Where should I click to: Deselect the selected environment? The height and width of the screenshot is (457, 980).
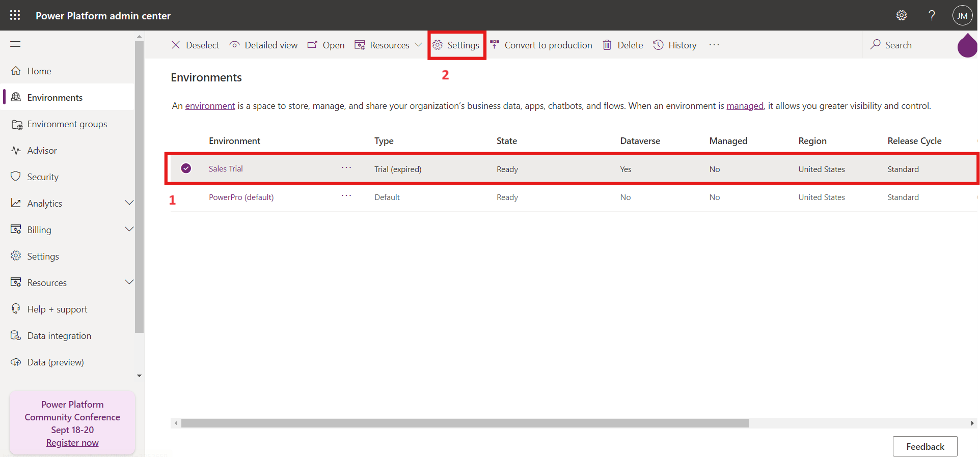pos(196,45)
